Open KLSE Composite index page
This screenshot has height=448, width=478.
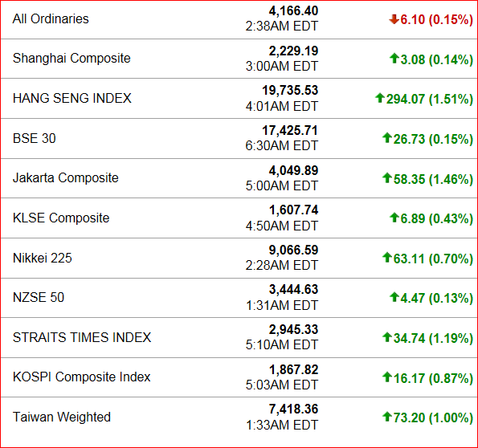pyautogui.click(x=61, y=218)
